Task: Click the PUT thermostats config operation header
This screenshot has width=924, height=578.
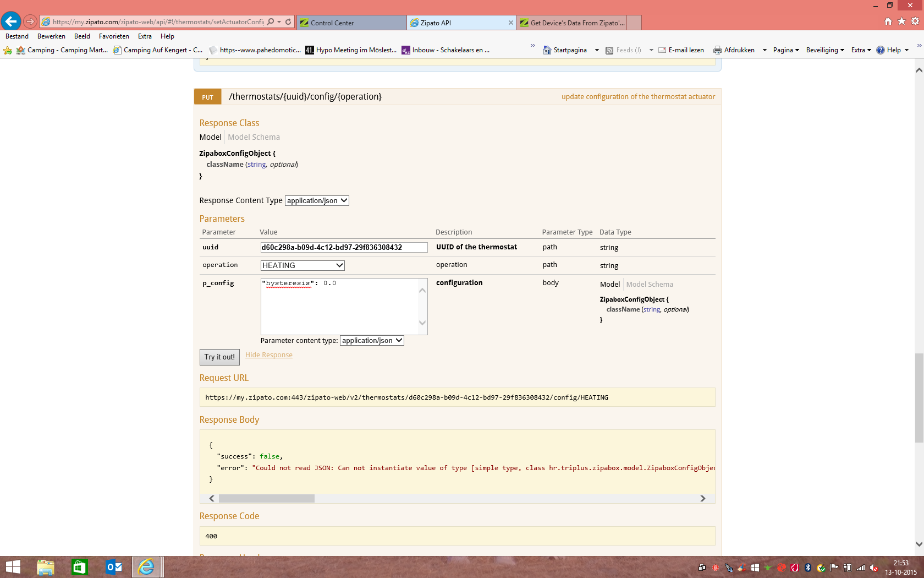Action: click(x=305, y=97)
